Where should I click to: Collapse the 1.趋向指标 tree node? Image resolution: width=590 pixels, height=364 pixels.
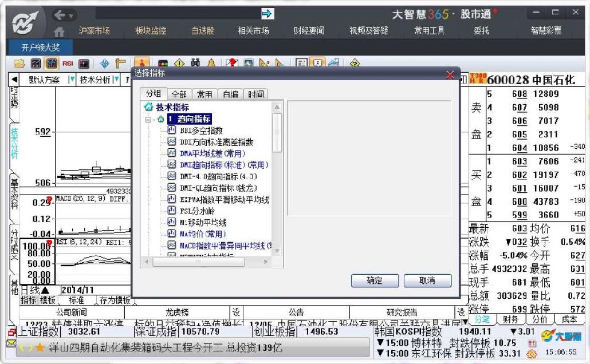coord(148,119)
